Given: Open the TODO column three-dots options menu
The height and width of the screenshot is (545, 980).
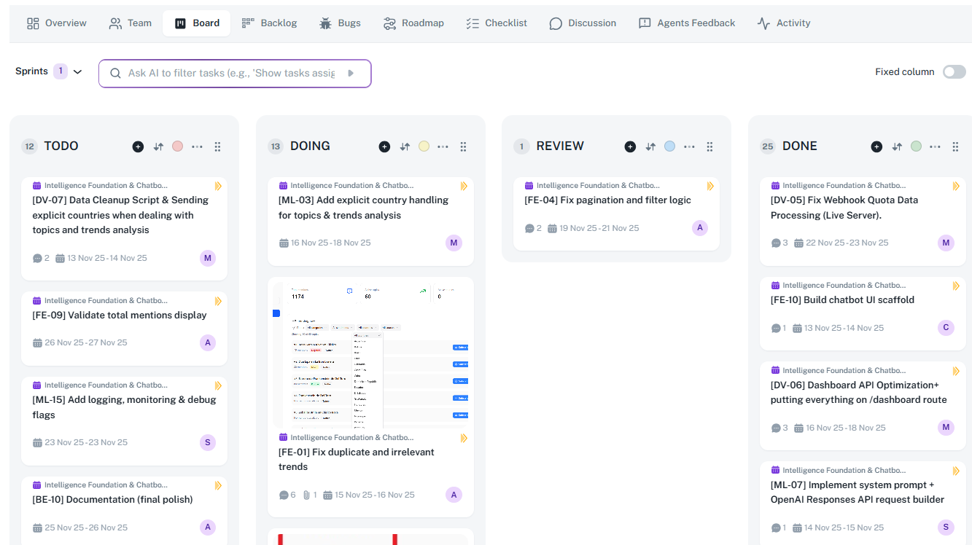Looking at the screenshot, I should pos(197,146).
